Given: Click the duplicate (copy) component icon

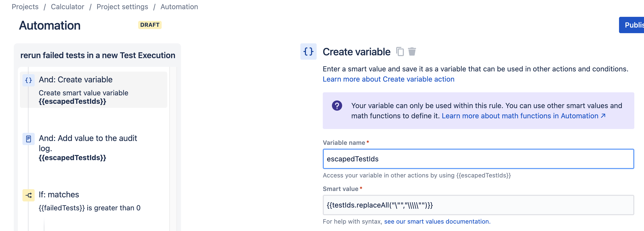Looking at the screenshot, I should 400,52.
